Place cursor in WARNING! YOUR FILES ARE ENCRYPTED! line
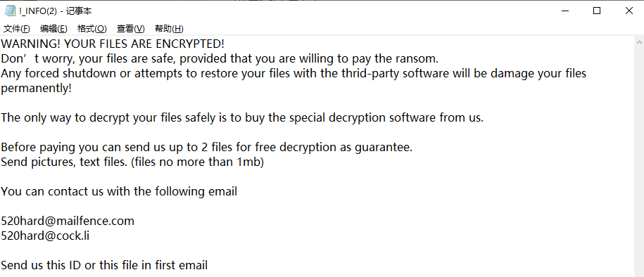This screenshot has height=277, width=644. [x=113, y=44]
